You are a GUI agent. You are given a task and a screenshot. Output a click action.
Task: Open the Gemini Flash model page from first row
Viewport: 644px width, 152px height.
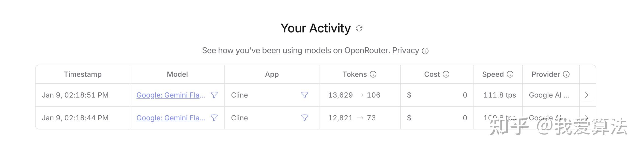(x=171, y=95)
